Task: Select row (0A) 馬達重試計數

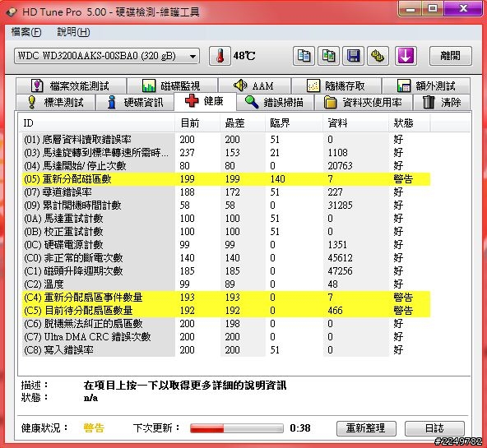Action: tap(225, 219)
